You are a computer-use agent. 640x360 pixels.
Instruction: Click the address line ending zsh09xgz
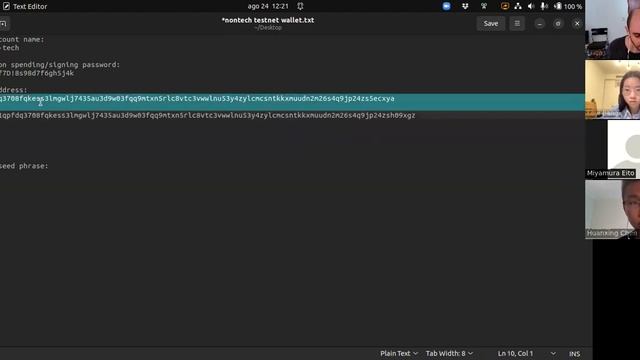pos(207,116)
